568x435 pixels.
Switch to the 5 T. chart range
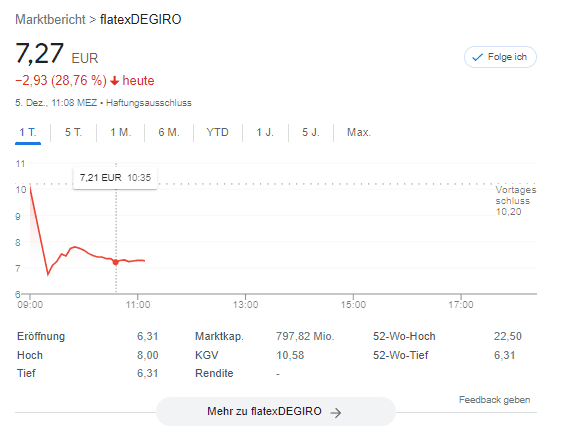tap(74, 133)
